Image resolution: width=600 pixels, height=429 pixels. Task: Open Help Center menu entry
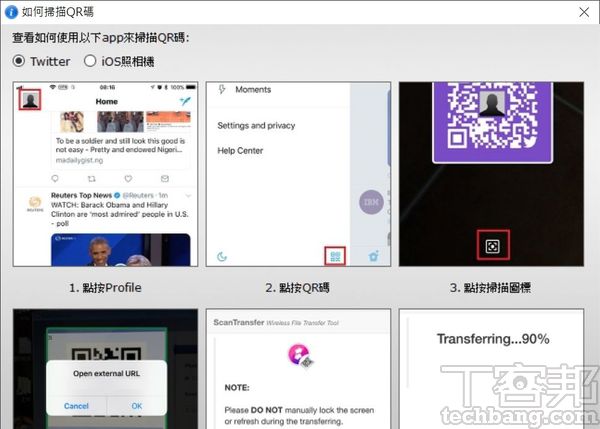tap(242, 151)
